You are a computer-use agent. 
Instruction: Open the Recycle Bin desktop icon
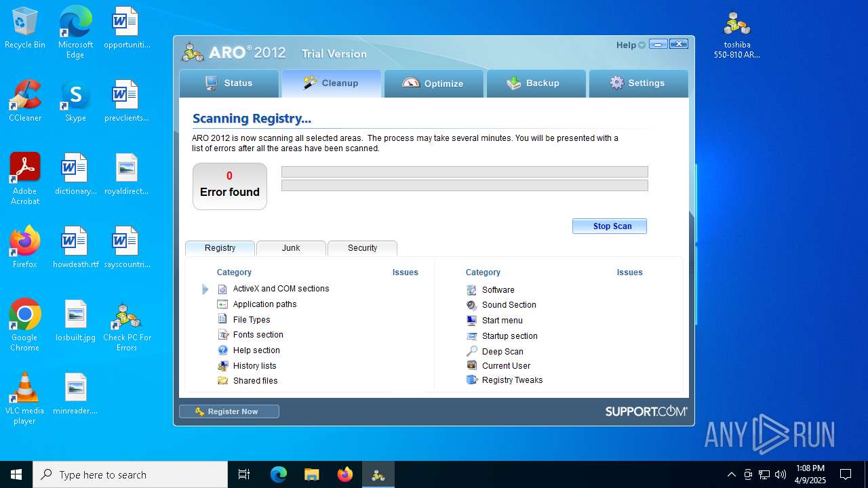pyautogui.click(x=25, y=28)
